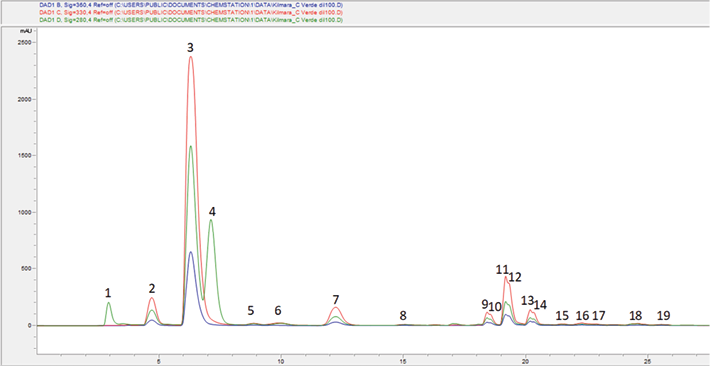Select peak label 19

click(664, 315)
